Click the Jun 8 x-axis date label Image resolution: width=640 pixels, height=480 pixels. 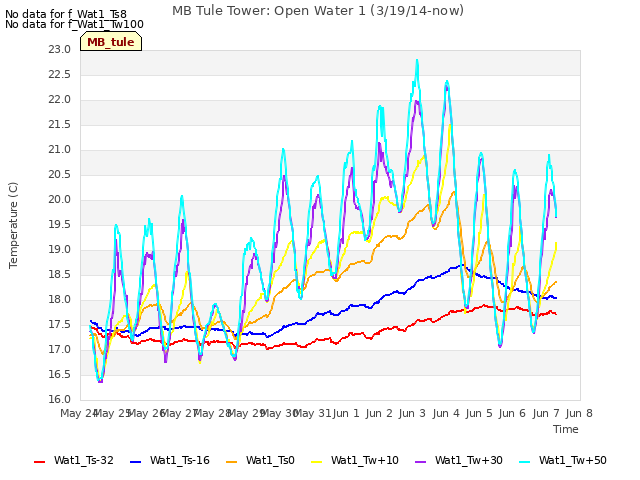[x=579, y=413]
